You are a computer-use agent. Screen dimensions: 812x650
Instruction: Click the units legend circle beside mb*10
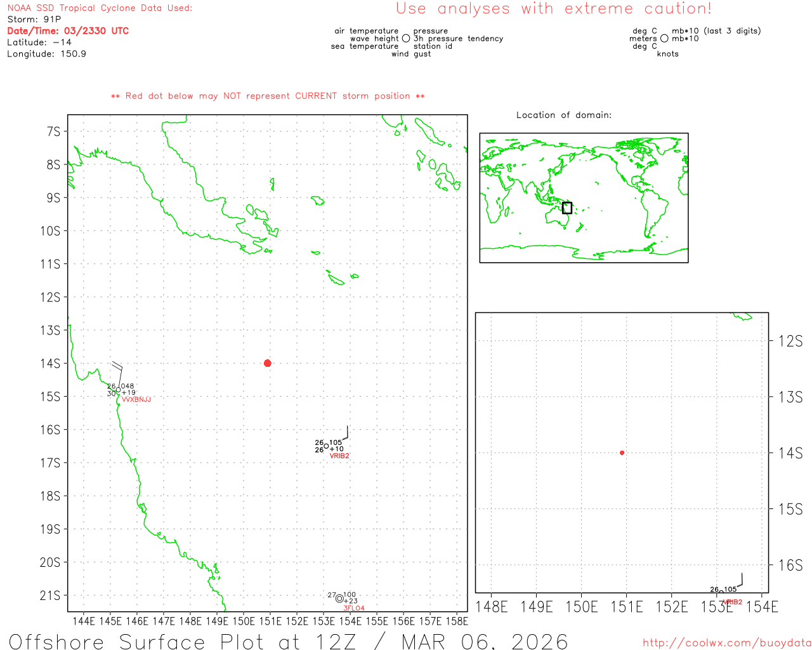(664, 39)
